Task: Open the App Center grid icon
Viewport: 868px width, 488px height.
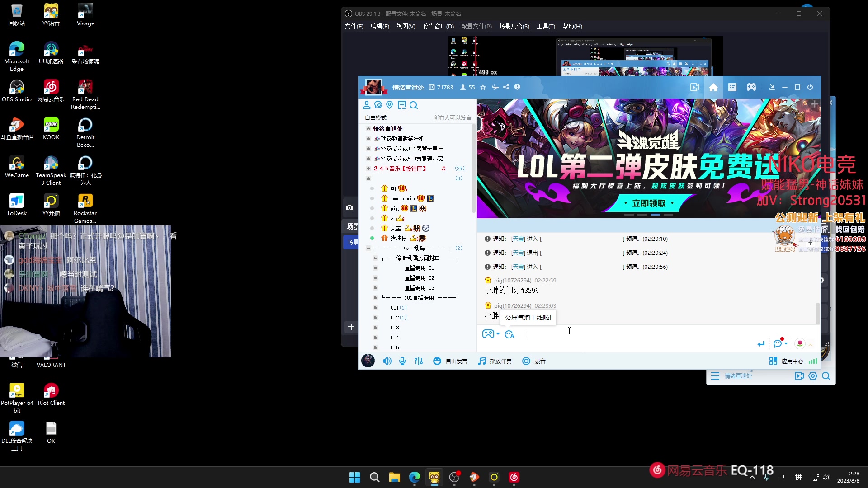Action: (x=773, y=361)
